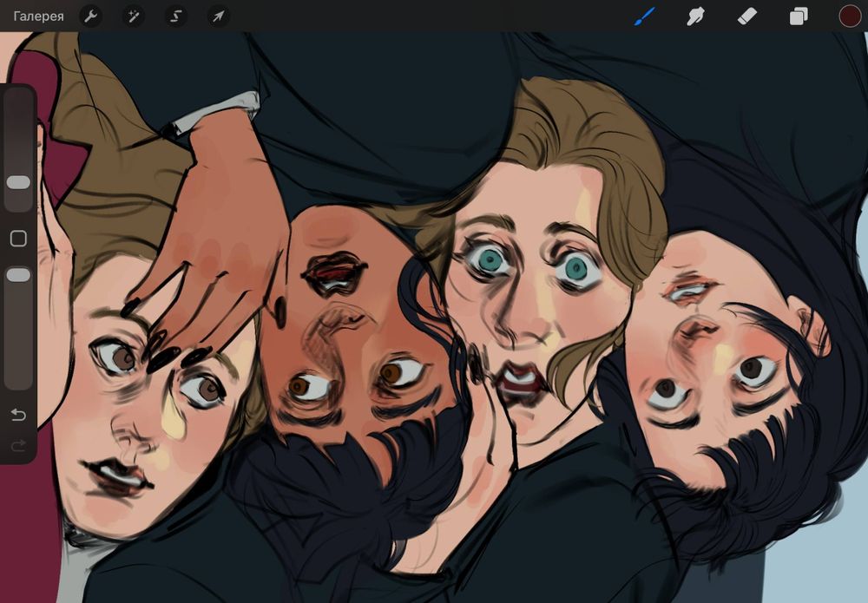Open the Layers panel
868x603 pixels.
click(x=799, y=16)
